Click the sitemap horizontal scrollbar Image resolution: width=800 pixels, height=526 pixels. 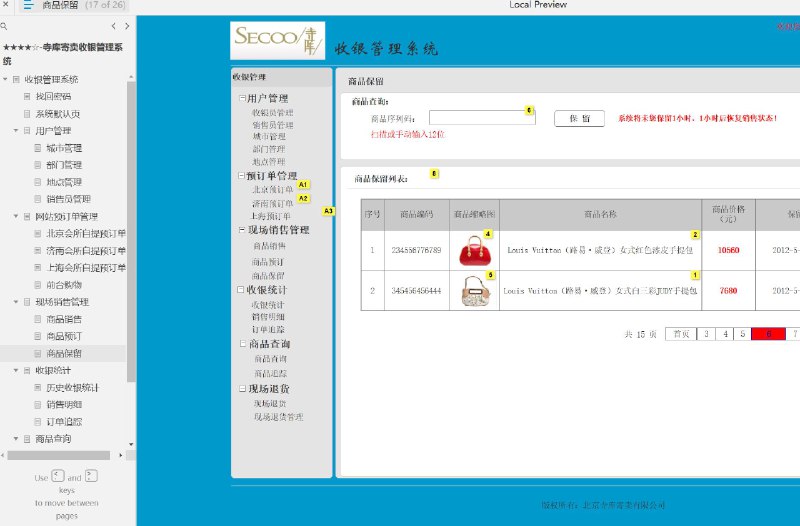[59, 455]
